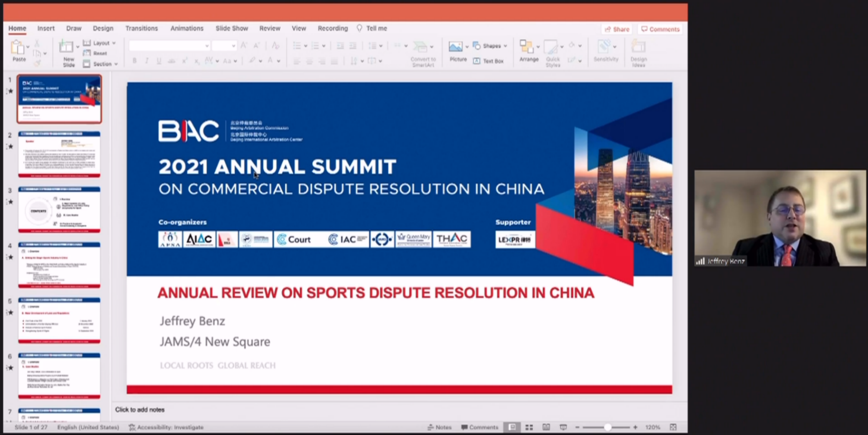Switch to Reading view icon
This screenshot has height=435, width=868.
coord(546,427)
